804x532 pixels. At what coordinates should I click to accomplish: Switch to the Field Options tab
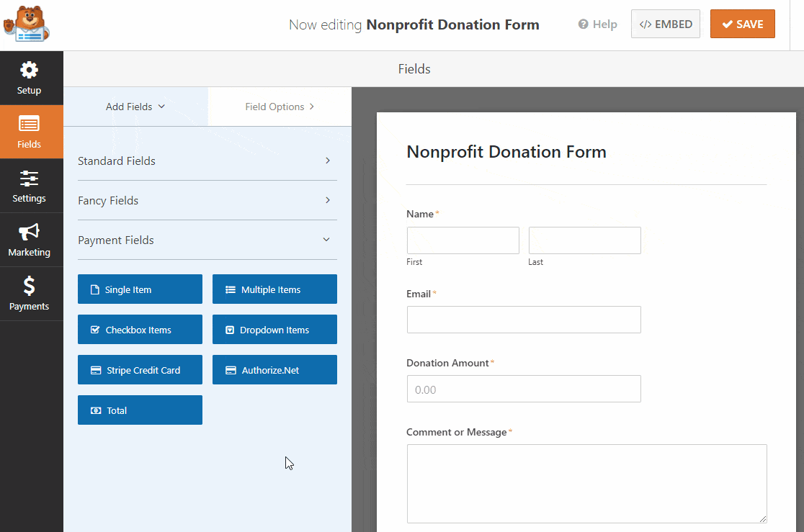click(280, 107)
